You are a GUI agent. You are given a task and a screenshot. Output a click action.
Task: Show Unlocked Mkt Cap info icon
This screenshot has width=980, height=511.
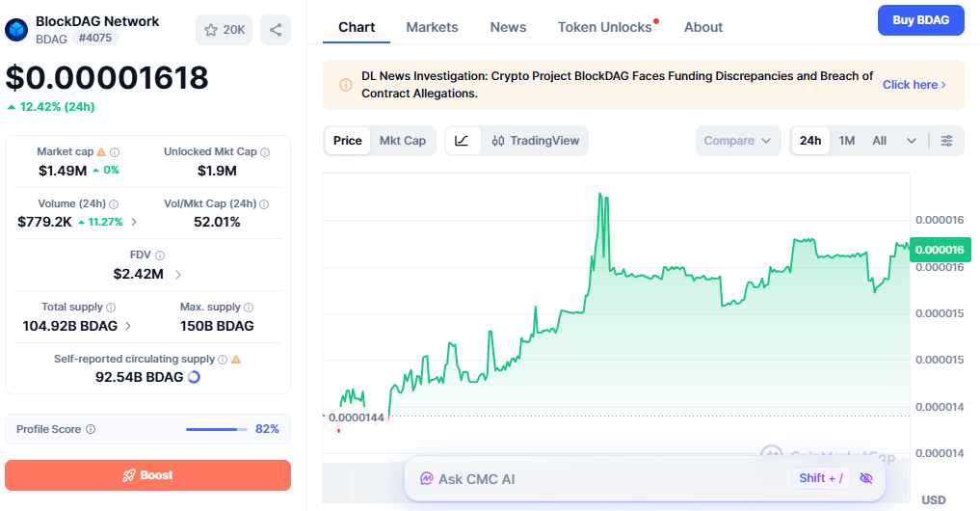265,152
